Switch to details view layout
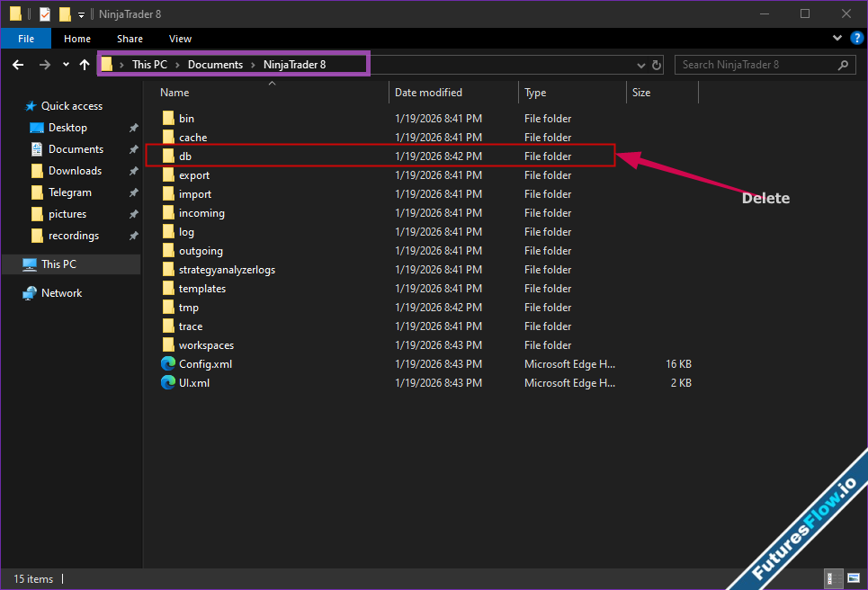Screen dimensions: 868x590 pos(833,578)
